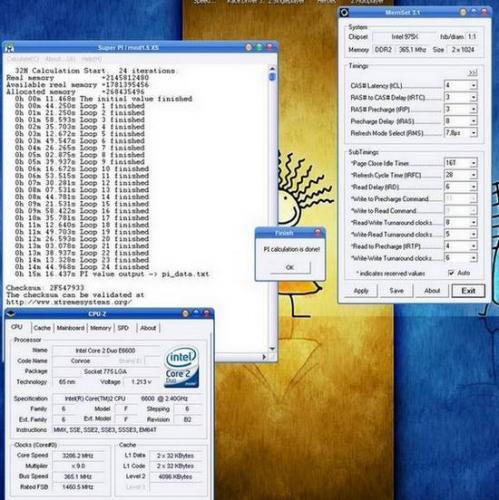Minimize the MemSet window

click(463, 12)
